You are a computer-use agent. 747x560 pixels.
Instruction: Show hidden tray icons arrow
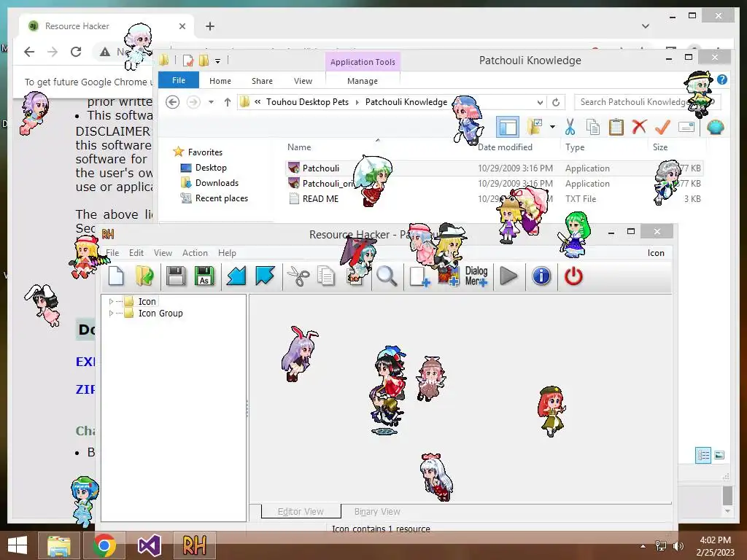(643, 546)
